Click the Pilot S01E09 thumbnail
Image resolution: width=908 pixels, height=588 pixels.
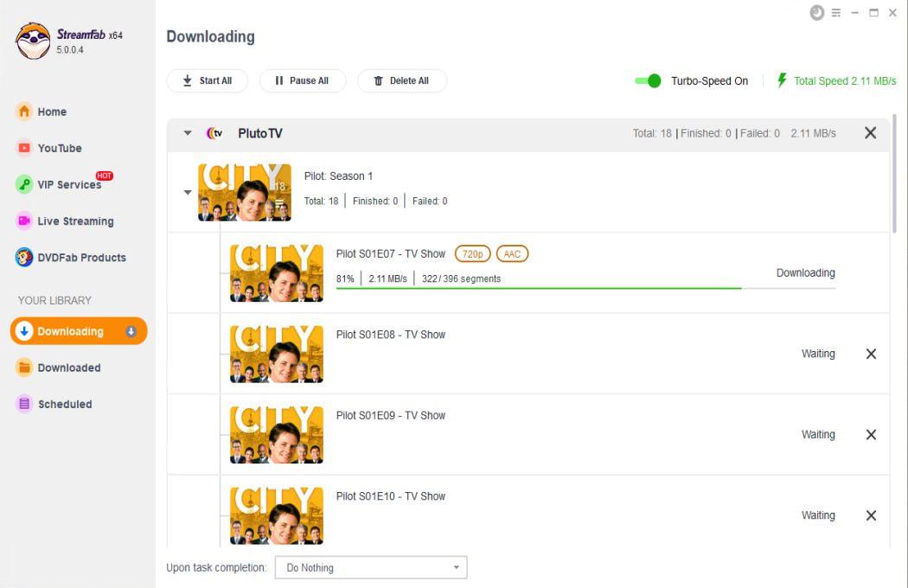tap(277, 434)
